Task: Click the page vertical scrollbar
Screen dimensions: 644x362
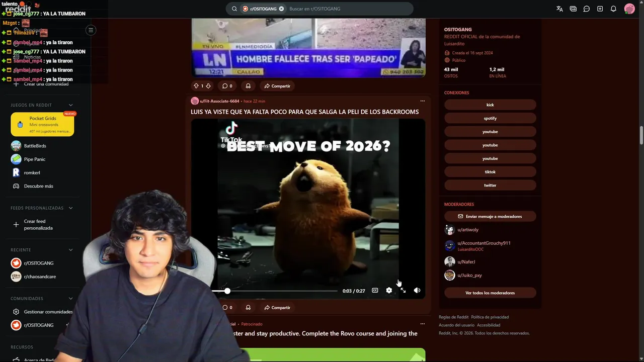Action: pos(641,135)
